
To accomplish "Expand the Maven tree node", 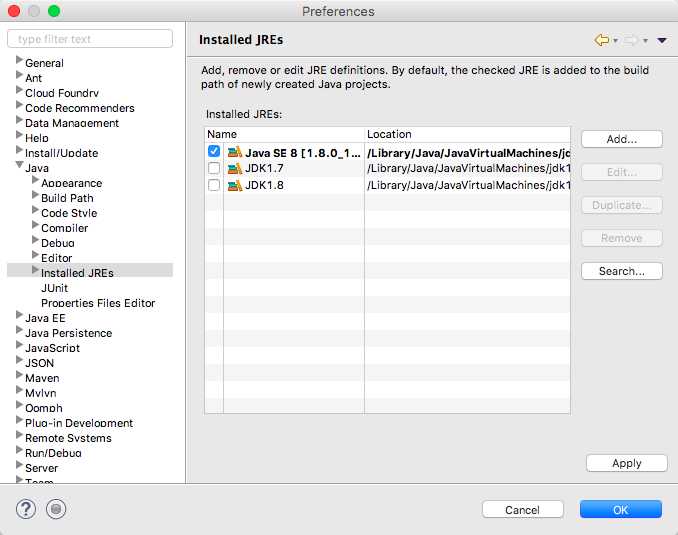I will [19, 375].
